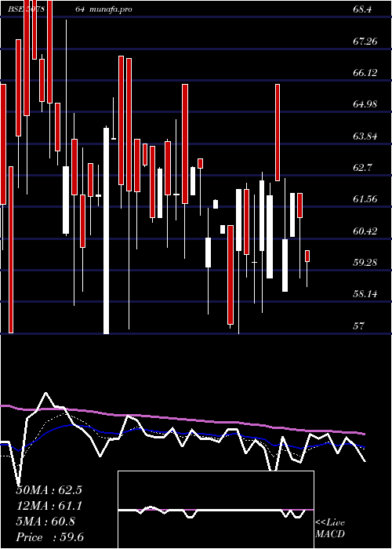The width and height of the screenshot is (392, 549).
Task: Click the tall red candle reaching 66.12 on right
Action: click(278, 133)
